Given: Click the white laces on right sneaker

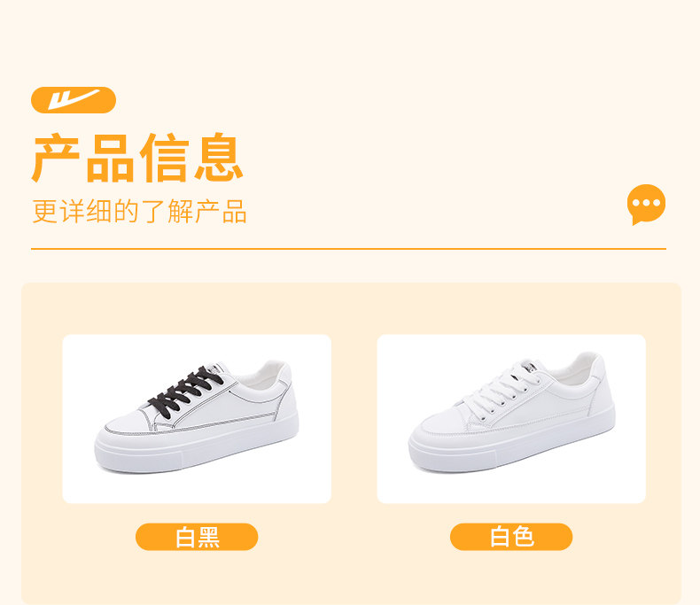Looking at the screenshot, I should pos(500,391).
